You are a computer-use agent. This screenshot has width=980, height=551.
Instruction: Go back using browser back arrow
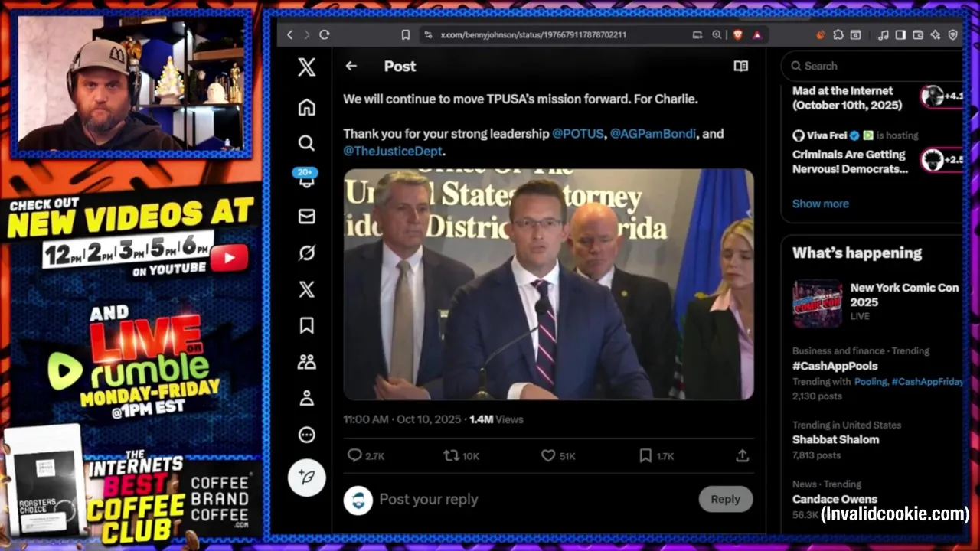pyautogui.click(x=289, y=34)
